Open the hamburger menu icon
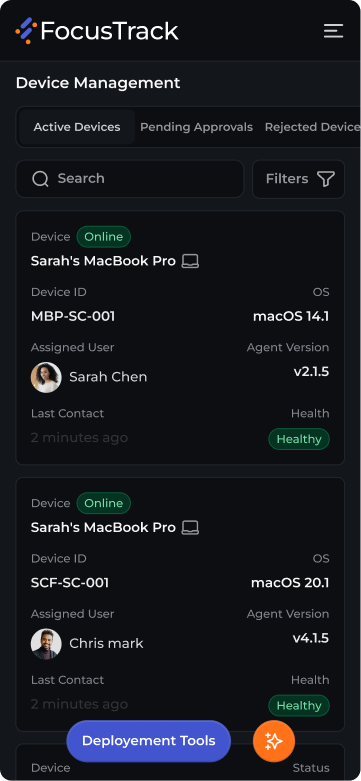This screenshot has width=361, height=781. (333, 31)
